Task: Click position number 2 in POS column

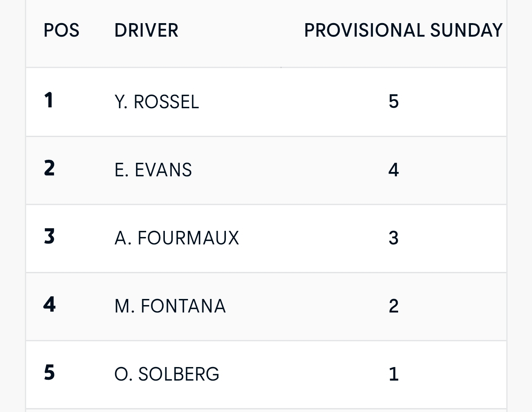Action: (x=49, y=168)
